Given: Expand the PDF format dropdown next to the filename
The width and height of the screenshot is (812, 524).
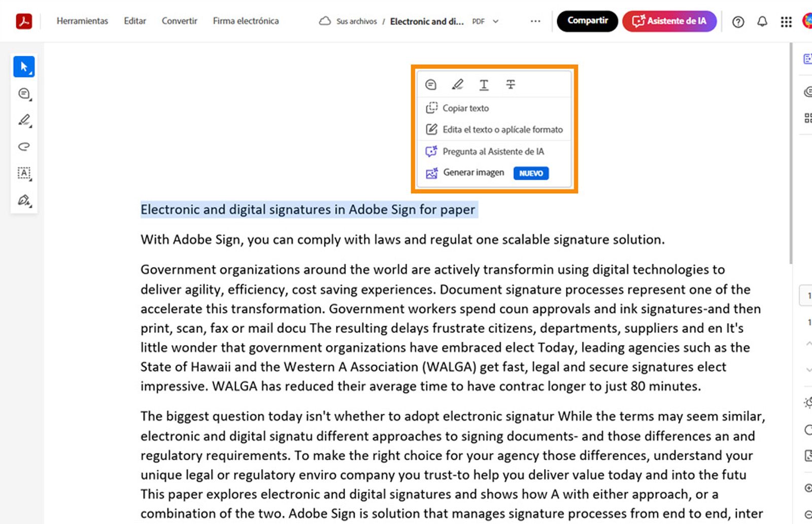Looking at the screenshot, I should click(496, 21).
